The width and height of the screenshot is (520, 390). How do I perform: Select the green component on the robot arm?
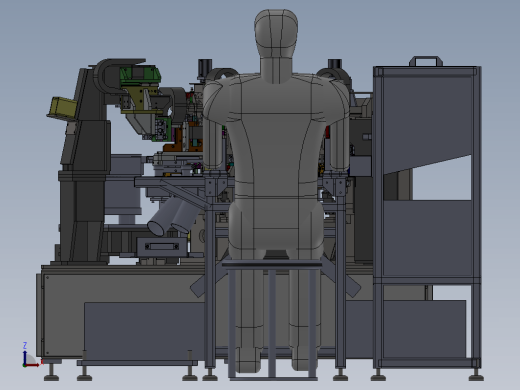pos(140,76)
